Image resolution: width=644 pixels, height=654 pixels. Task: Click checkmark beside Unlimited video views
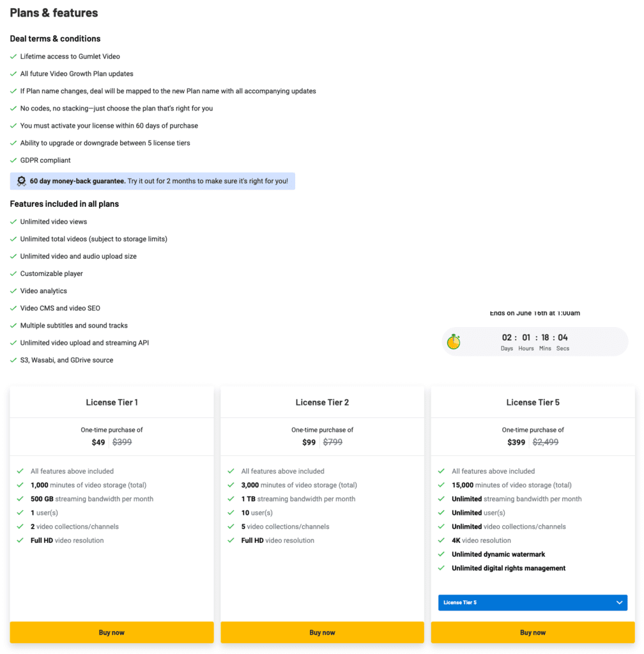(x=13, y=222)
